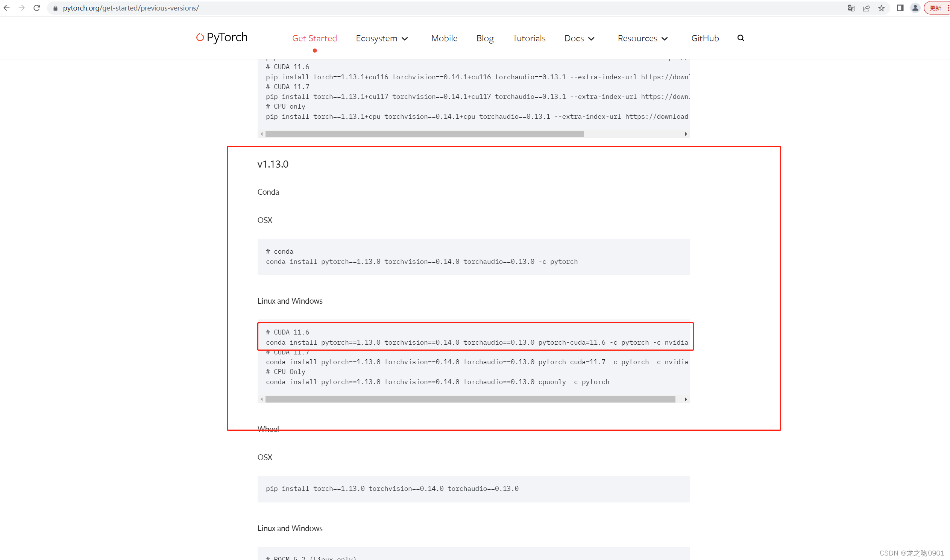950x560 pixels.
Task: Click scrollbar thumb of conda code block
Action: tap(470, 399)
